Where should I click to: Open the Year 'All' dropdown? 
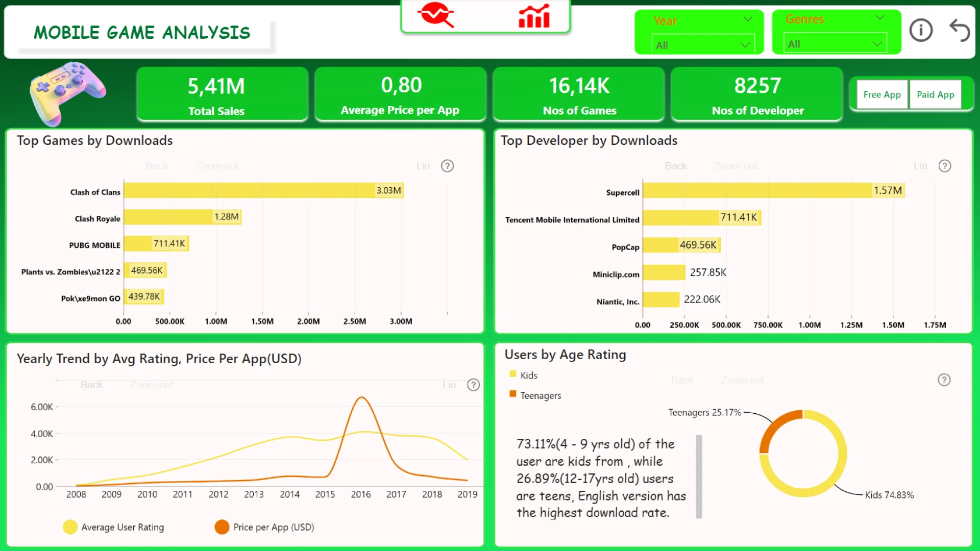[x=703, y=45]
